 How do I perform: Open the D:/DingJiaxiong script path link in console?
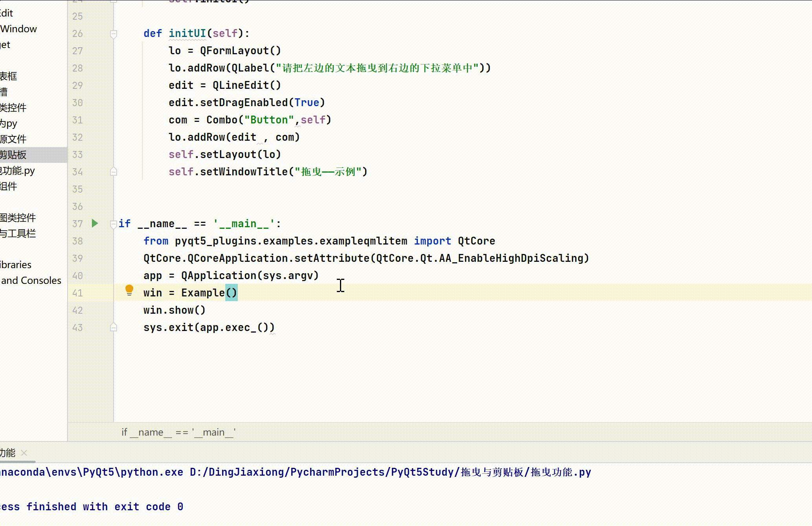point(390,472)
